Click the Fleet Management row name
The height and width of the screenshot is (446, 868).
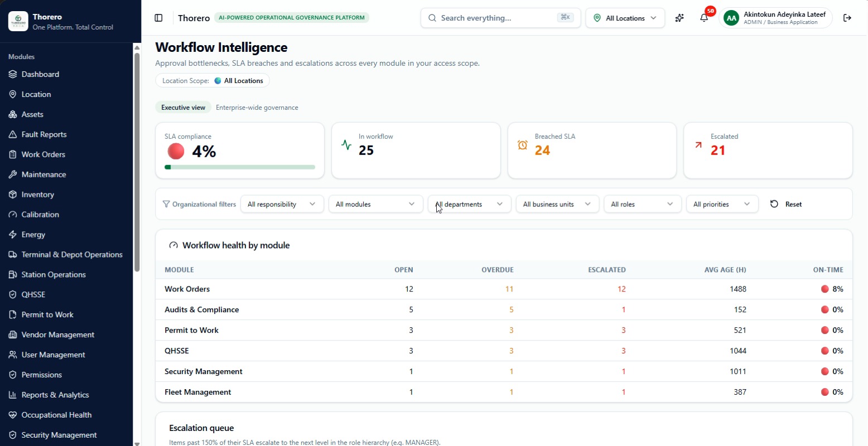(198, 392)
